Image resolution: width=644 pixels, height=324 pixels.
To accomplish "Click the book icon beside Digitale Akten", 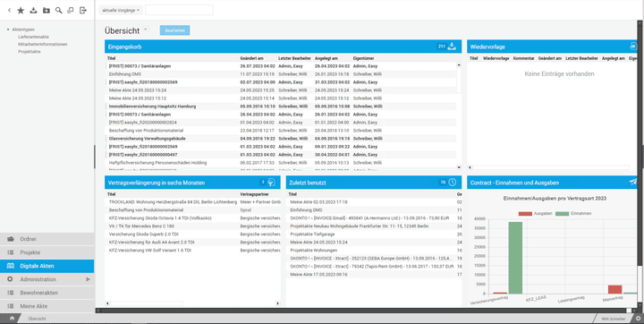I will click(x=11, y=266).
